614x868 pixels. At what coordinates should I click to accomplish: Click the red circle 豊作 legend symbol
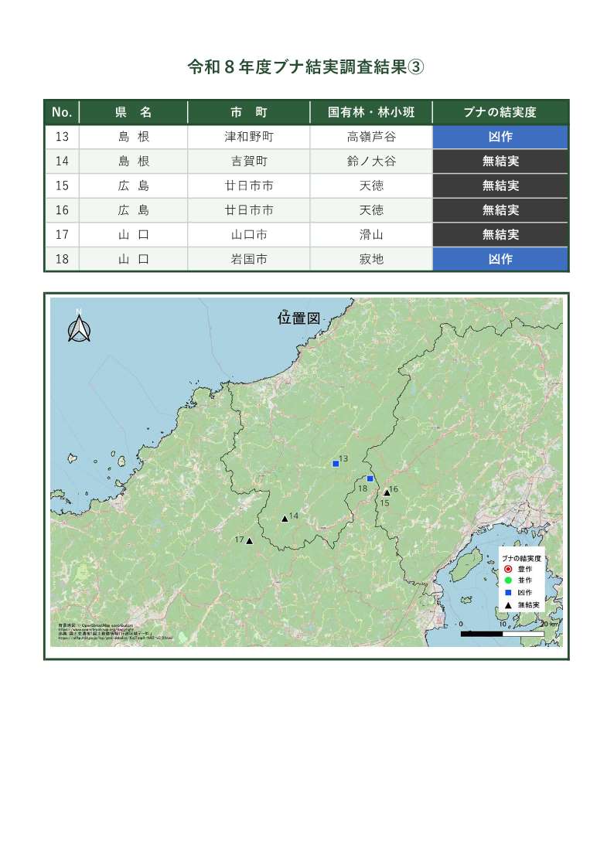508,569
